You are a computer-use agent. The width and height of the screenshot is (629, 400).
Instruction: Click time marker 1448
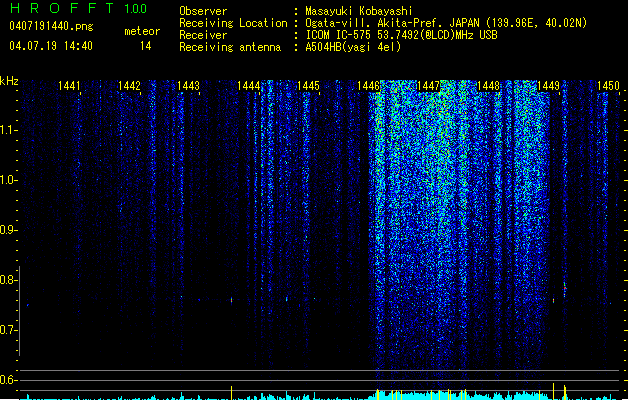coord(488,86)
